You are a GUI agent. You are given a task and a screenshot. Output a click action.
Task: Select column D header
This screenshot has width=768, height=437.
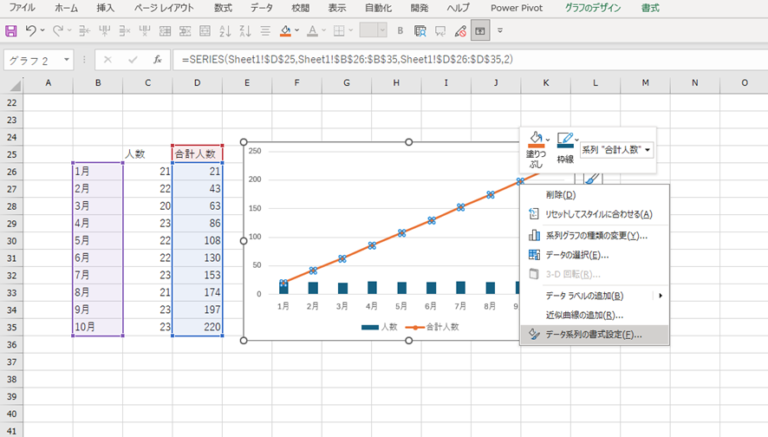pyautogui.click(x=197, y=83)
